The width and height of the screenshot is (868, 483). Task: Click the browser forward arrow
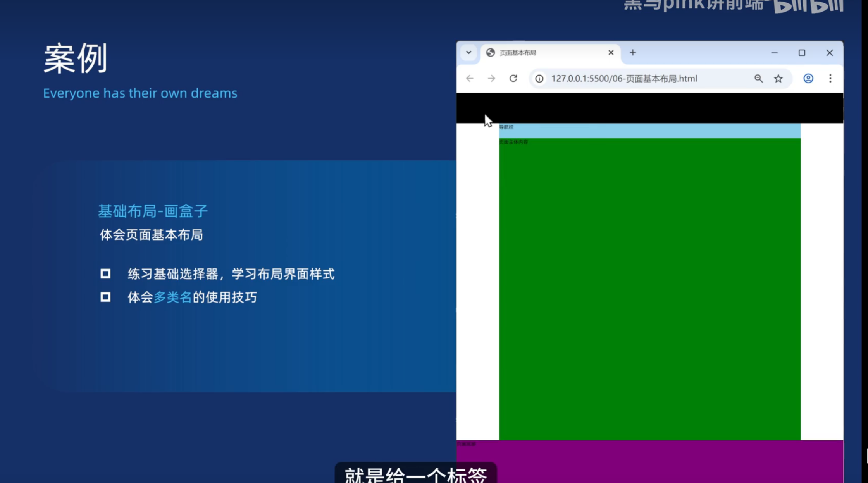[491, 79]
